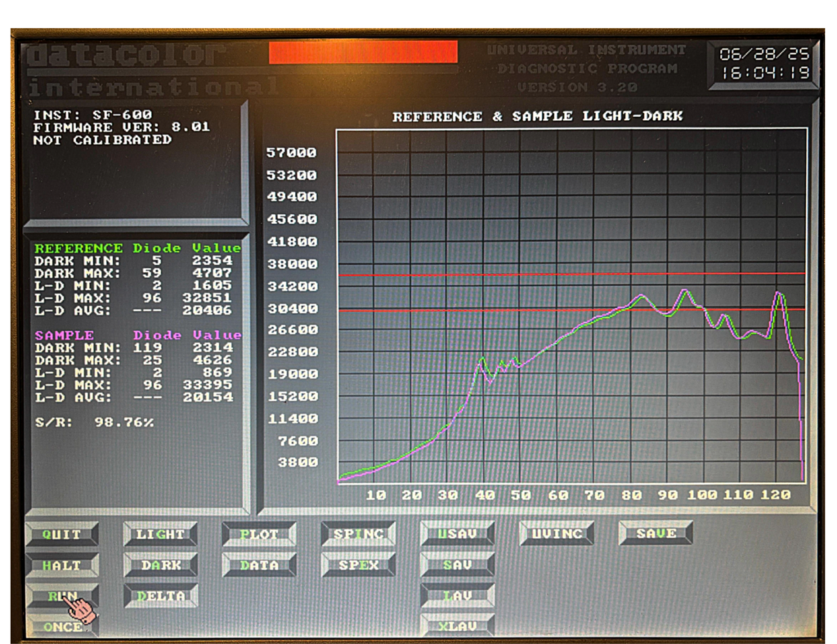
Task: Click the date and time display
Action: coord(763,64)
